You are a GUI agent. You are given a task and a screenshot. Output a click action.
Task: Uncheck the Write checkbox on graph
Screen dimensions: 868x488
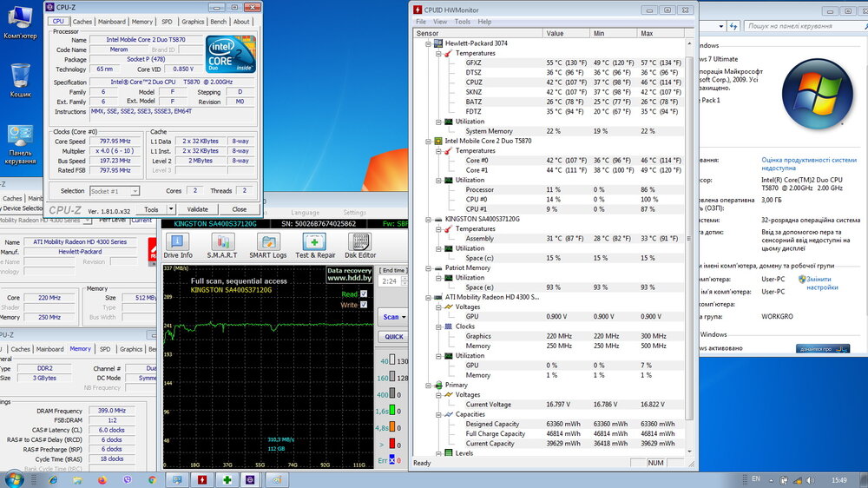point(364,304)
